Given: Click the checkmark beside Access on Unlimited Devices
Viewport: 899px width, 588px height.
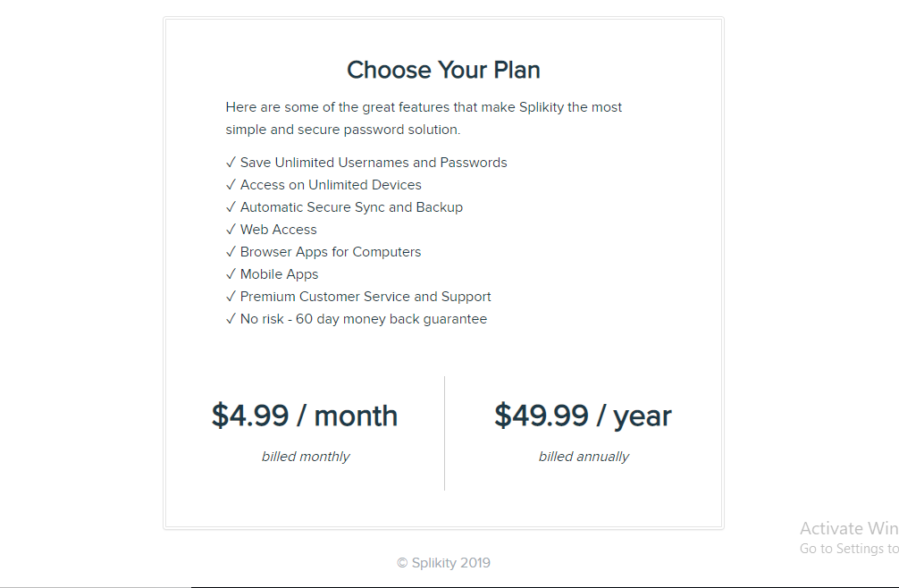Looking at the screenshot, I should [x=231, y=185].
